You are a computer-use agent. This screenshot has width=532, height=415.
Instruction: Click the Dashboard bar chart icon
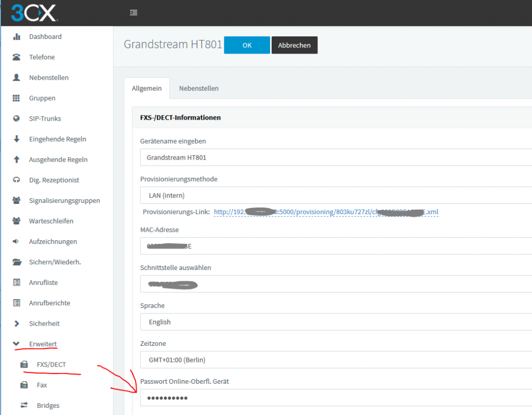click(x=16, y=37)
